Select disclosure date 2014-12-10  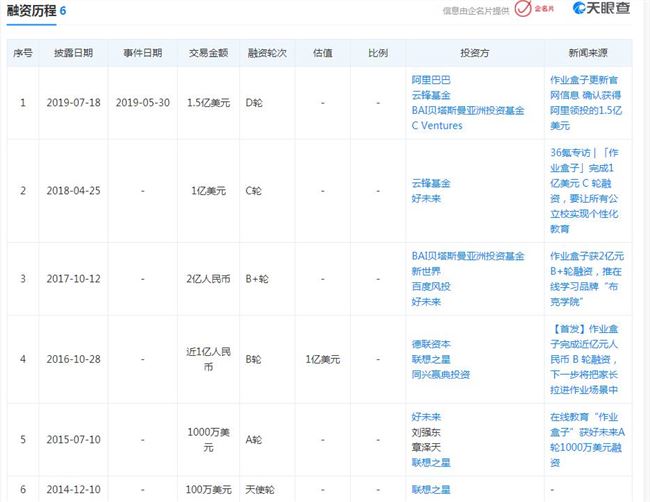coord(73,490)
